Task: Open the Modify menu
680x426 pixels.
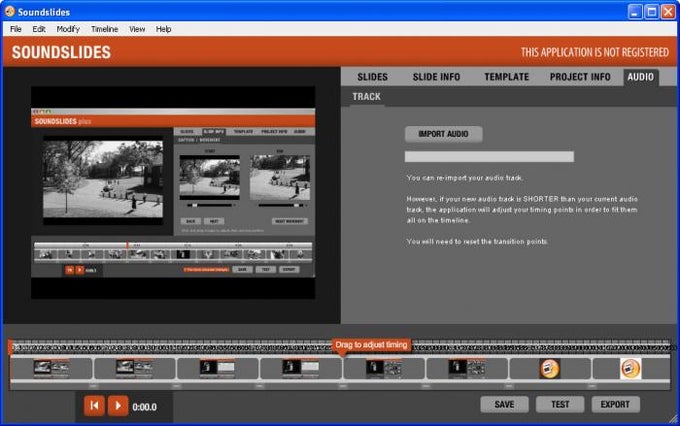Action: 68,29
